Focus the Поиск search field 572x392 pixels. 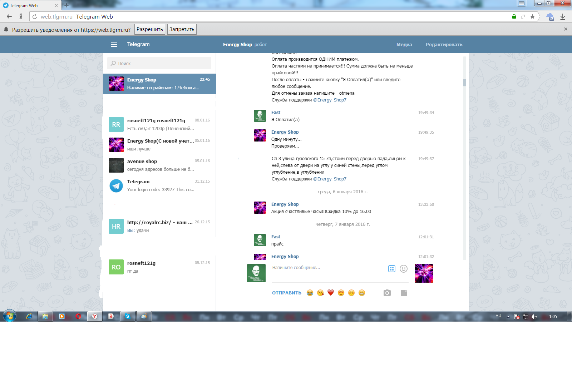point(159,63)
